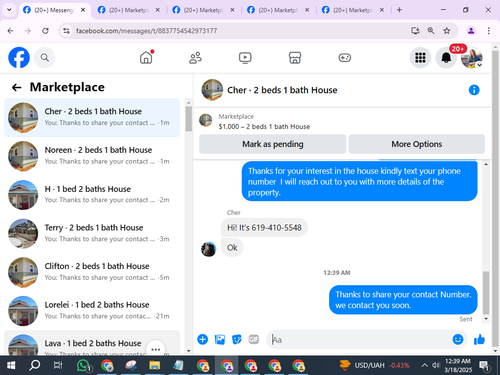Open the Lava - 1 bed 2 baths House chat
The width and height of the screenshot is (500, 375).
click(92, 343)
